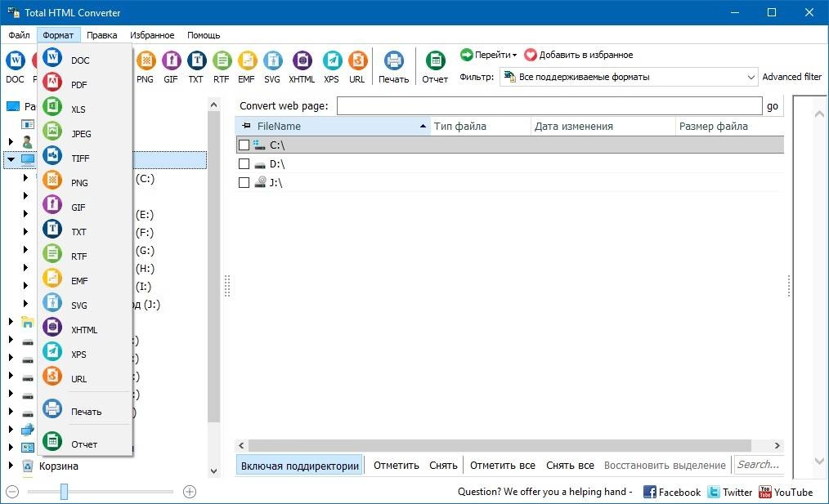This screenshot has width=829, height=504.
Task: Click the Снять button
Action: (x=443, y=466)
